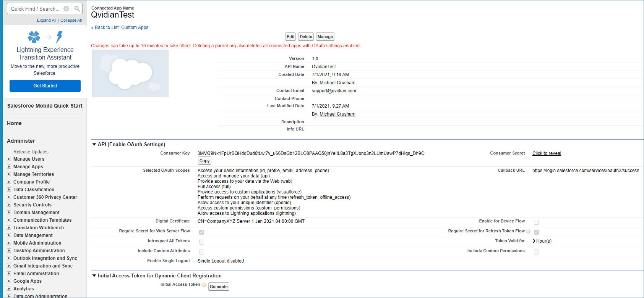The width and height of the screenshot is (644, 298).
Task: Click the connected app cloud logo image
Action: [x=130, y=73]
